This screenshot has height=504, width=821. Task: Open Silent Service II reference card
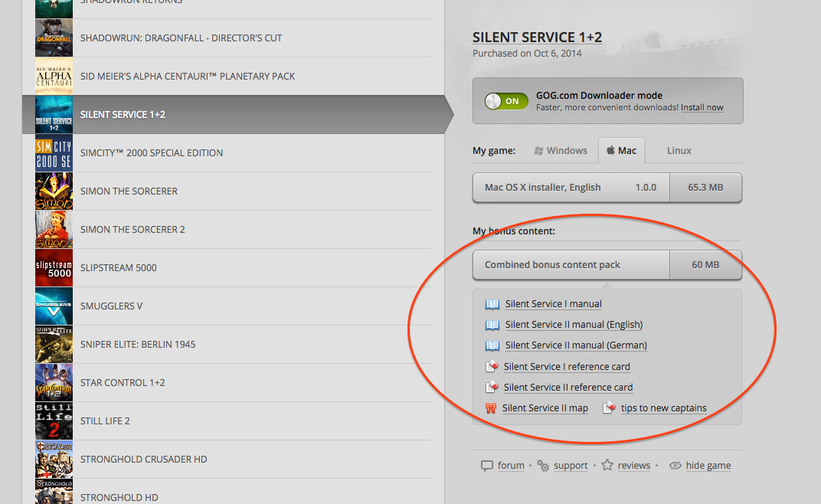568,387
